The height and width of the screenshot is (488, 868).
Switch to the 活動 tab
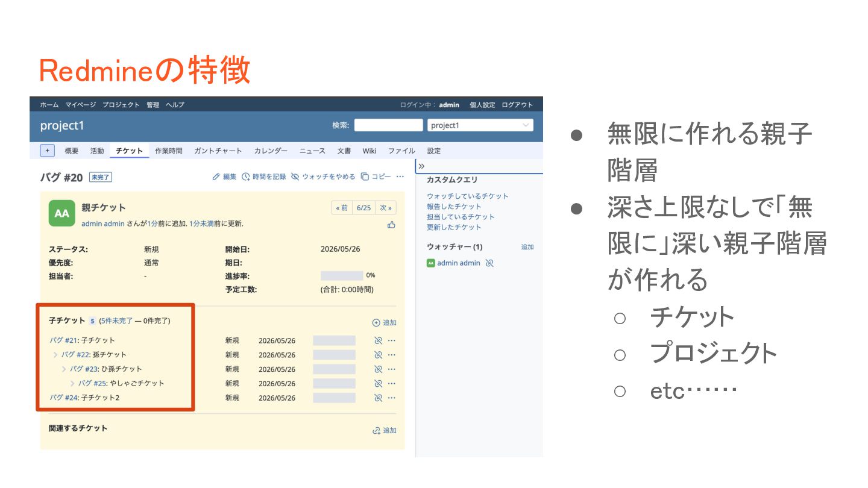coord(97,151)
